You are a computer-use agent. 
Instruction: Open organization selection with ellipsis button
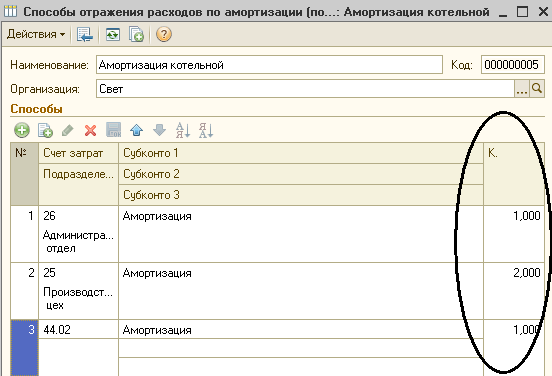coord(522,89)
